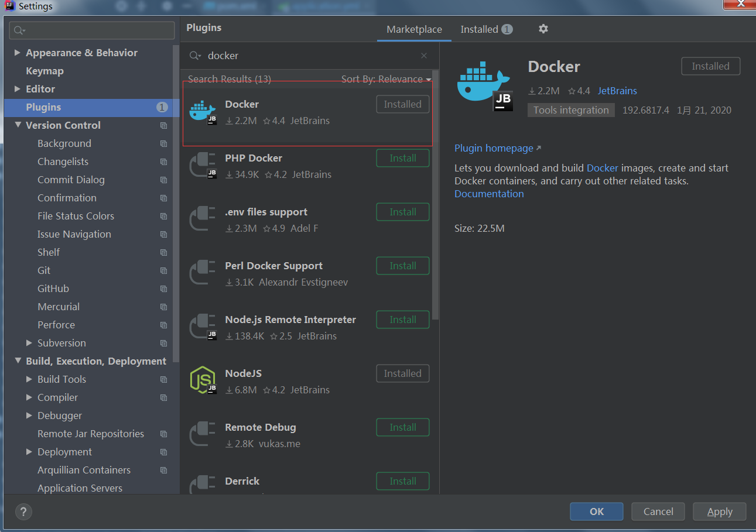Click the settings search field
Viewport: 756px width, 532px height.
click(93, 30)
